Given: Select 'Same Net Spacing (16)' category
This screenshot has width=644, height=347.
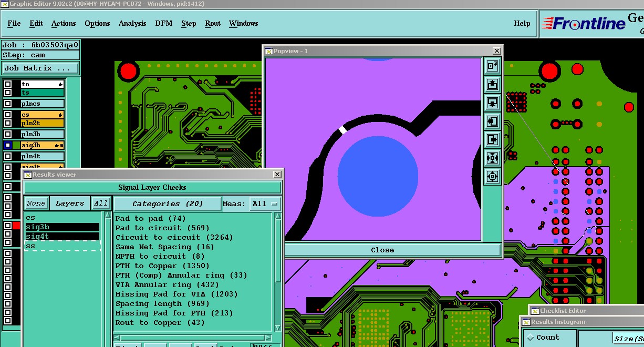Looking at the screenshot, I should 165,247.
